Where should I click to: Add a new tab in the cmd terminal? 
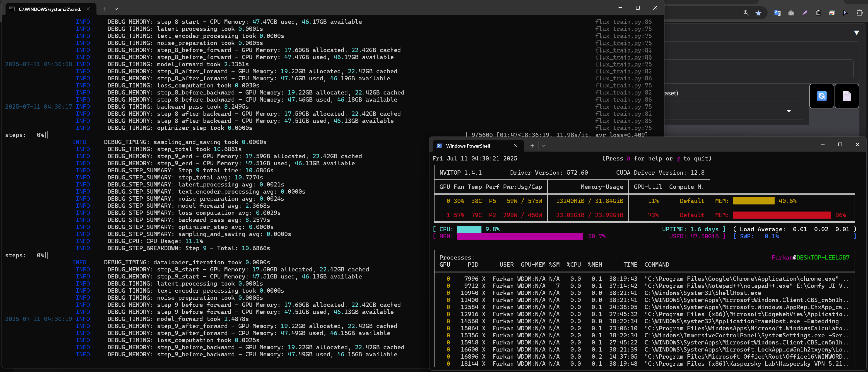105,9
